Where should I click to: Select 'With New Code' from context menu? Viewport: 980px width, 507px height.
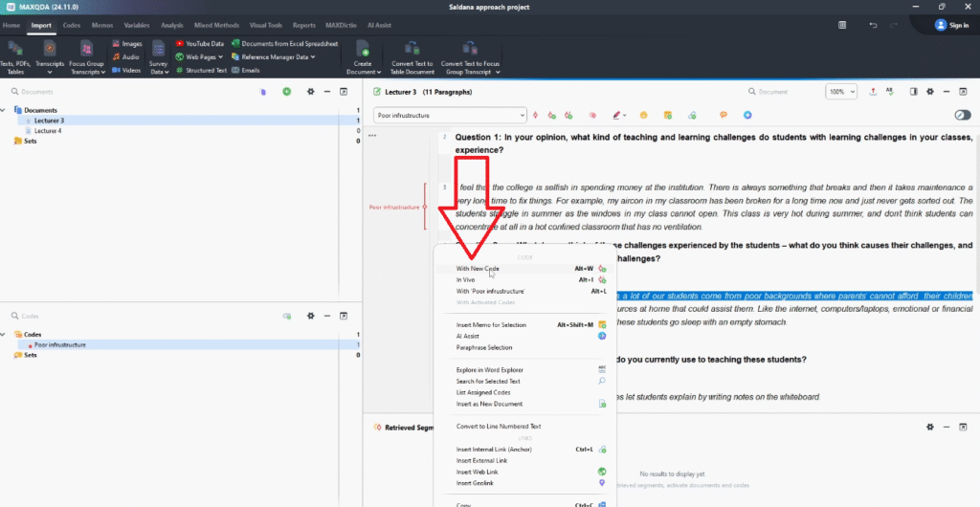coord(478,269)
